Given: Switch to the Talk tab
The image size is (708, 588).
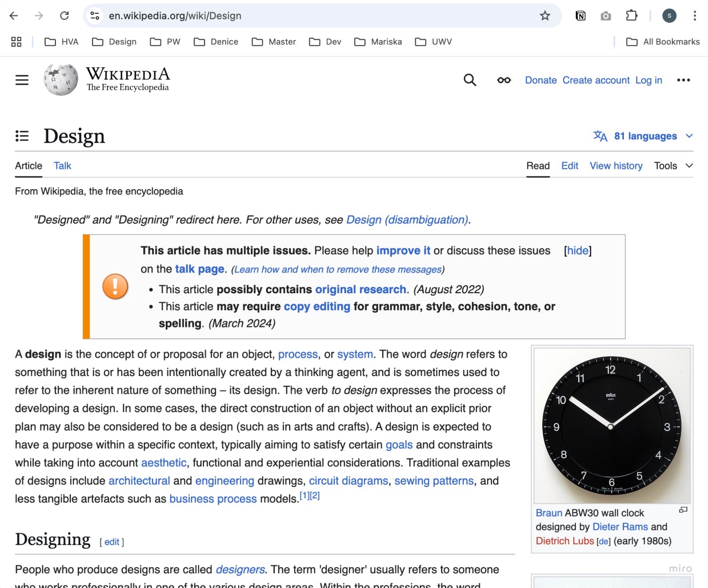Looking at the screenshot, I should [62, 166].
